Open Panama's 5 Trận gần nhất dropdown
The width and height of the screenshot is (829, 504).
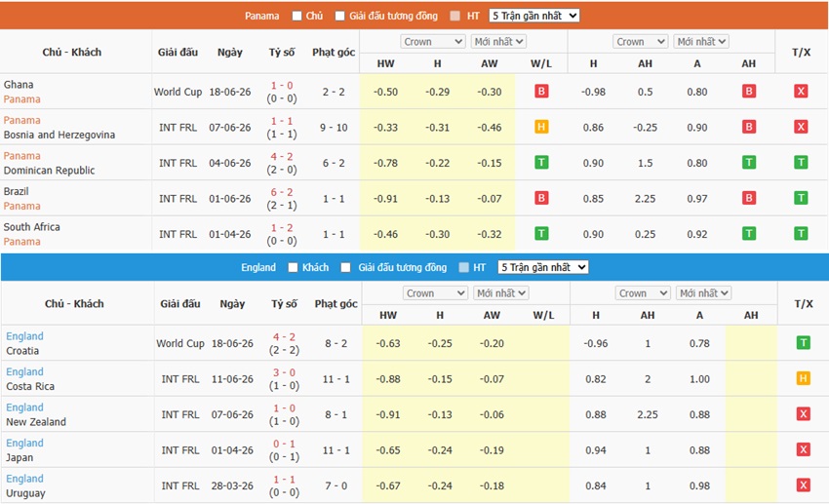pyautogui.click(x=534, y=16)
